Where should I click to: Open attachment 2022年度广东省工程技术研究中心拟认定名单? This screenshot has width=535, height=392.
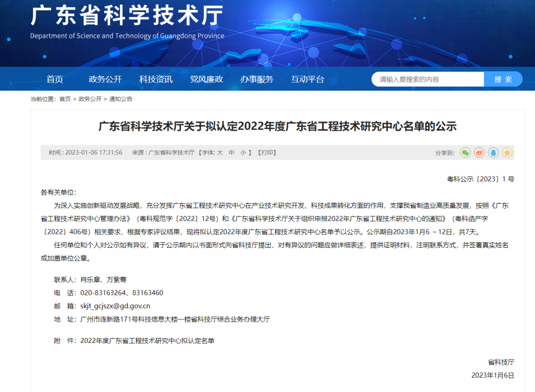coord(148,341)
